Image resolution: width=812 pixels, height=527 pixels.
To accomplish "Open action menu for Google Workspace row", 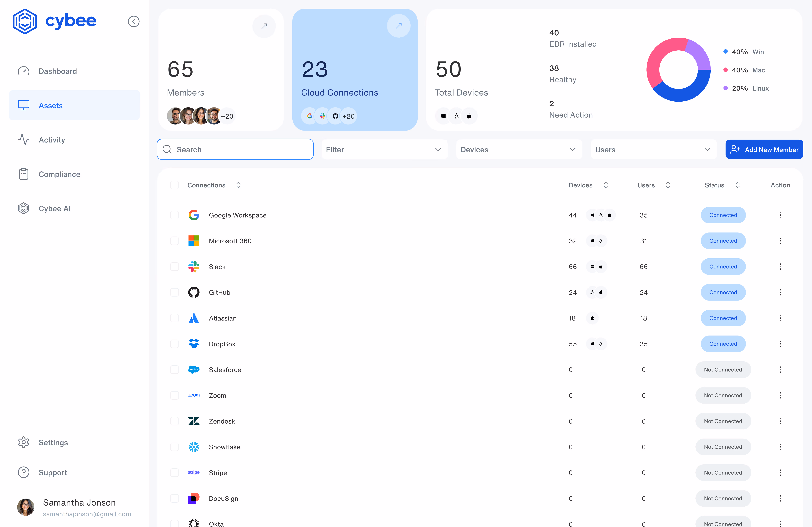I will tap(780, 215).
